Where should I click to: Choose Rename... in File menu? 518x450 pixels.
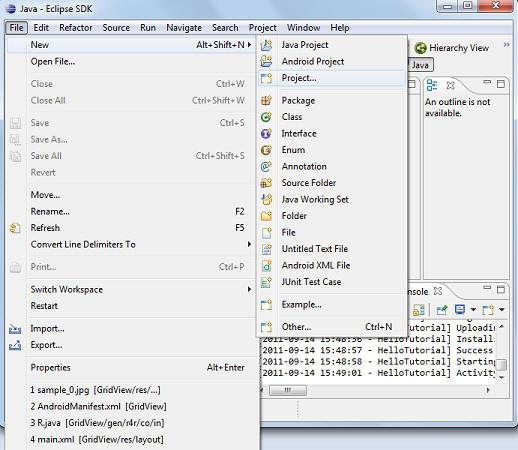coord(131,211)
